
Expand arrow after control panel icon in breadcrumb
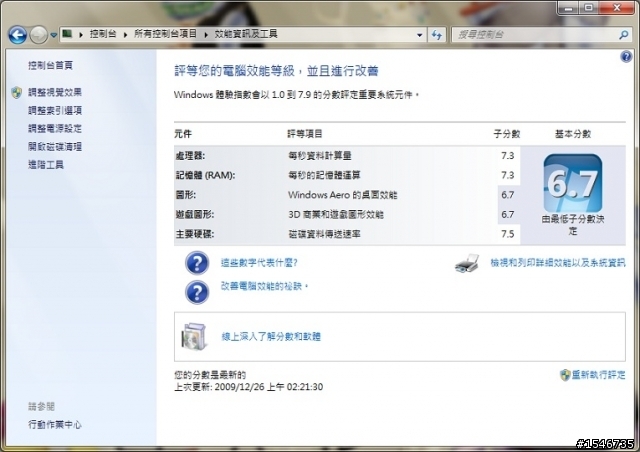pos(81,35)
